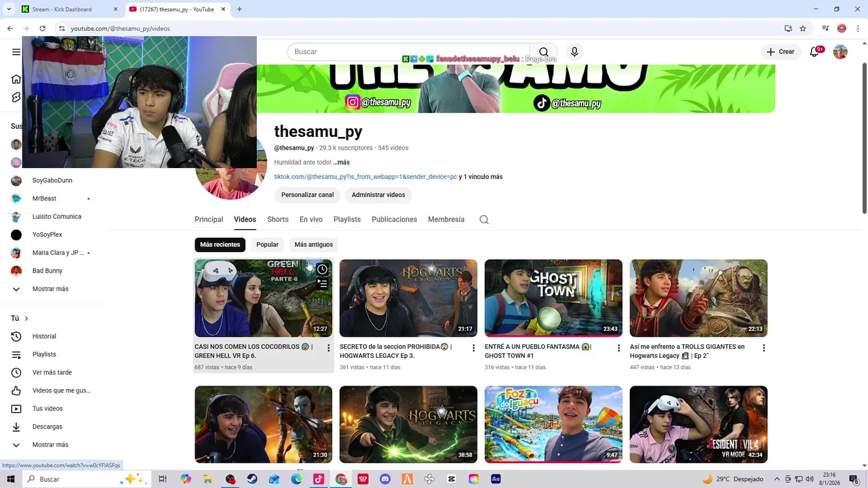Open options for TROLLS GIGANTES video

tap(764, 348)
